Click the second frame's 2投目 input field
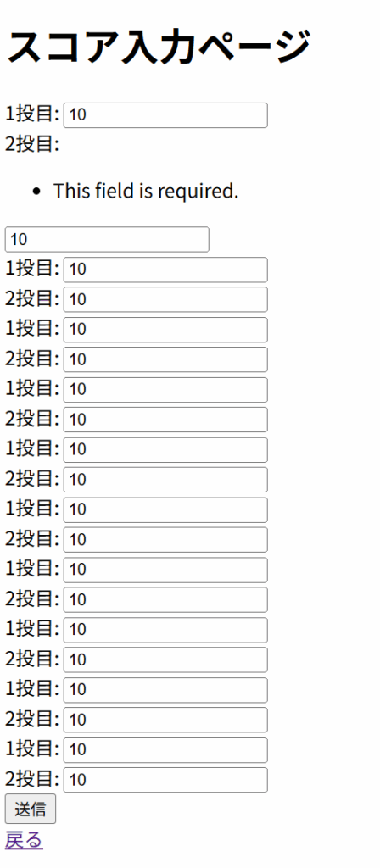This screenshot has width=380, height=868. pyautogui.click(x=165, y=299)
